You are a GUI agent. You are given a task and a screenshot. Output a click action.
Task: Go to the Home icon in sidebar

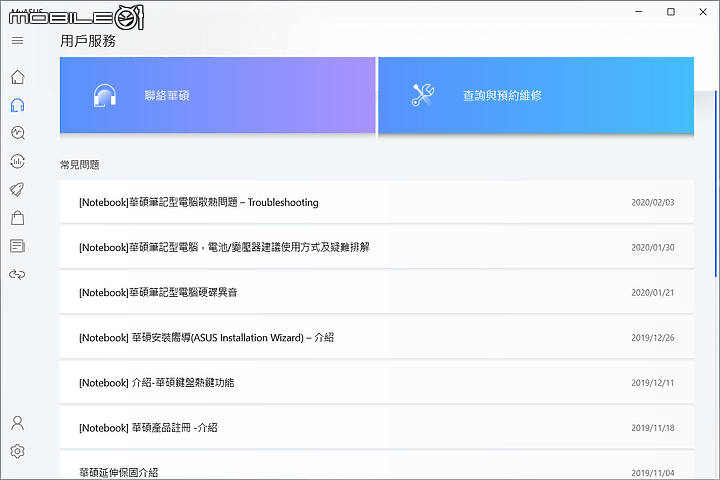point(17,77)
